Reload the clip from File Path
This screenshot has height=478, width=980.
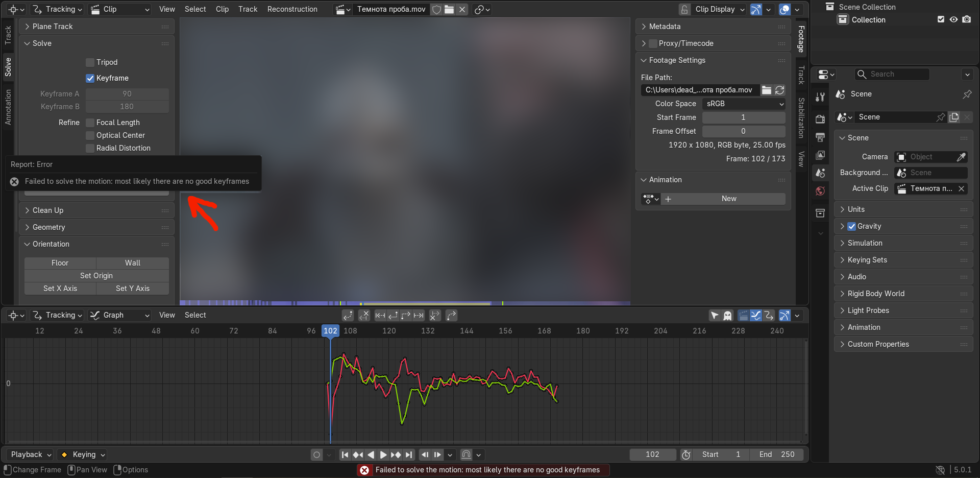point(779,90)
